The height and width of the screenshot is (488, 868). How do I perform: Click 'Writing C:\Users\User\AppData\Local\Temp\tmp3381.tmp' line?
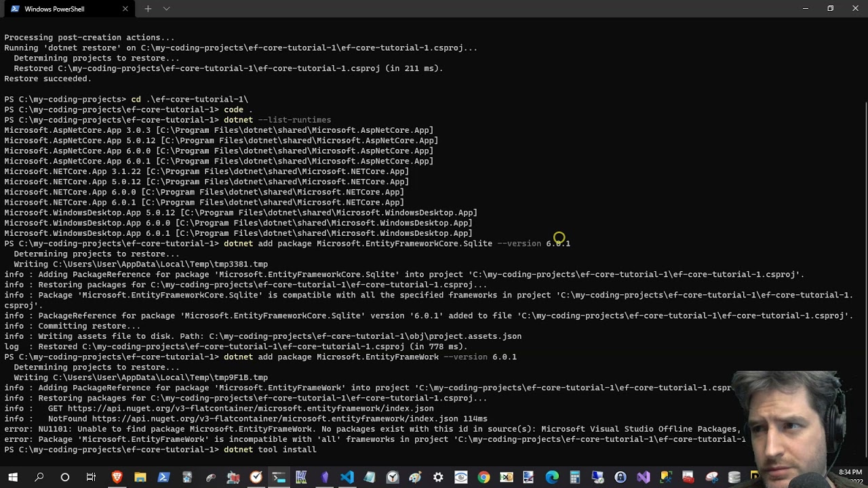point(140,264)
